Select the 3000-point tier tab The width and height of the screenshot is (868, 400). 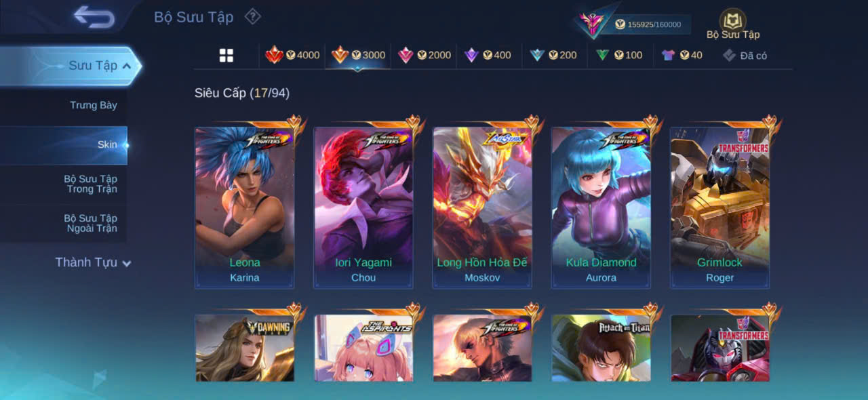(358, 55)
